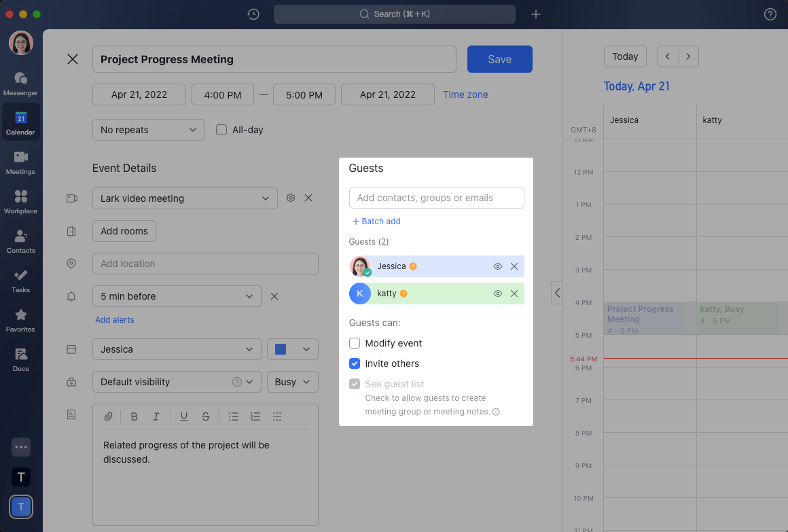Click the video meeting settings gear icon

tap(291, 198)
